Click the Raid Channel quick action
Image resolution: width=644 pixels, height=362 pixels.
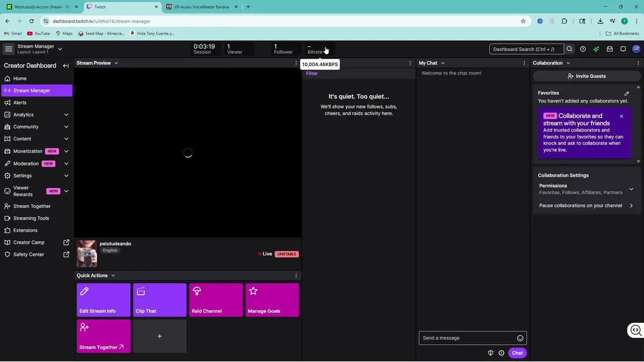point(216,300)
